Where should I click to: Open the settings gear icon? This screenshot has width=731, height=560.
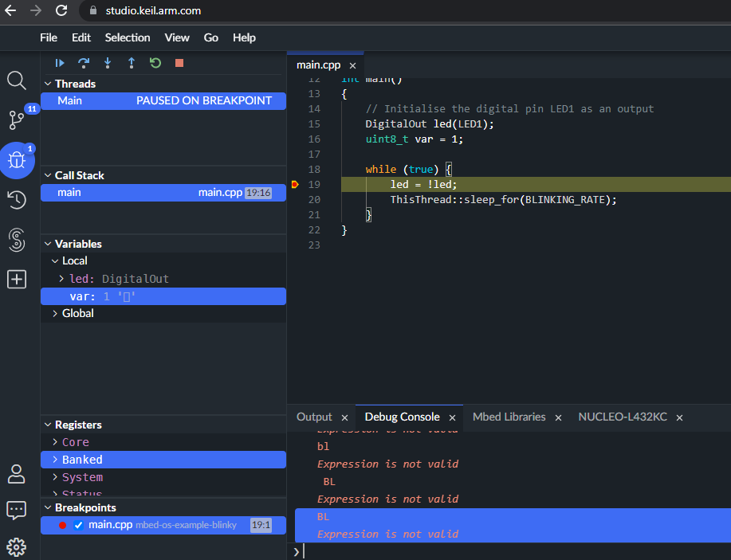click(x=17, y=547)
